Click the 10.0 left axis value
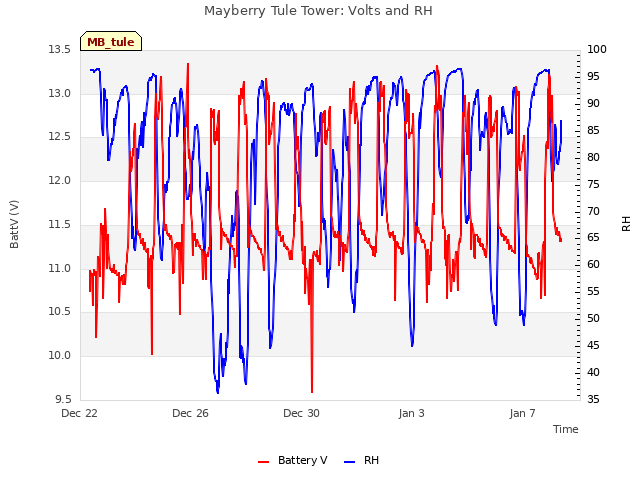The image size is (640, 480). [x=60, y=356]
